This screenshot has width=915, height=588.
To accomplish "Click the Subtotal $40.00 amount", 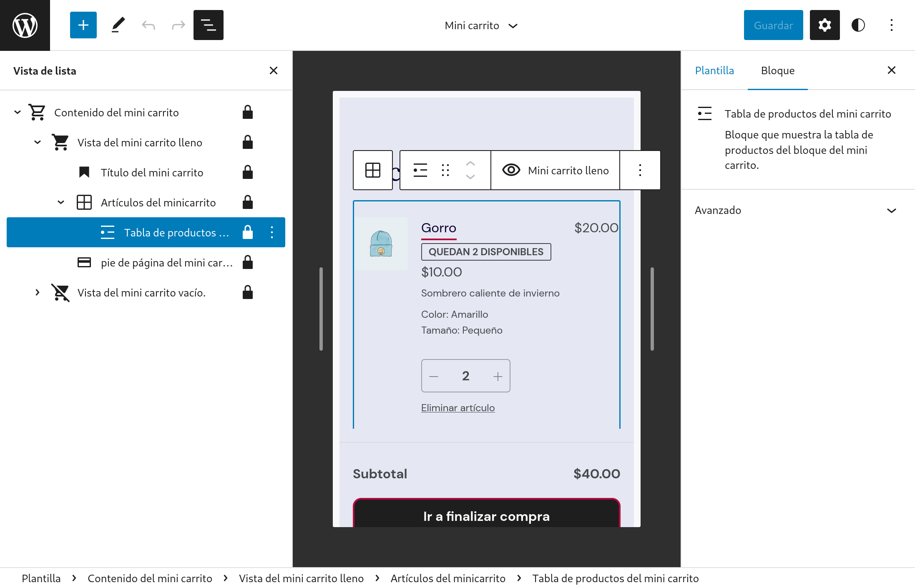I will [596, 474].
